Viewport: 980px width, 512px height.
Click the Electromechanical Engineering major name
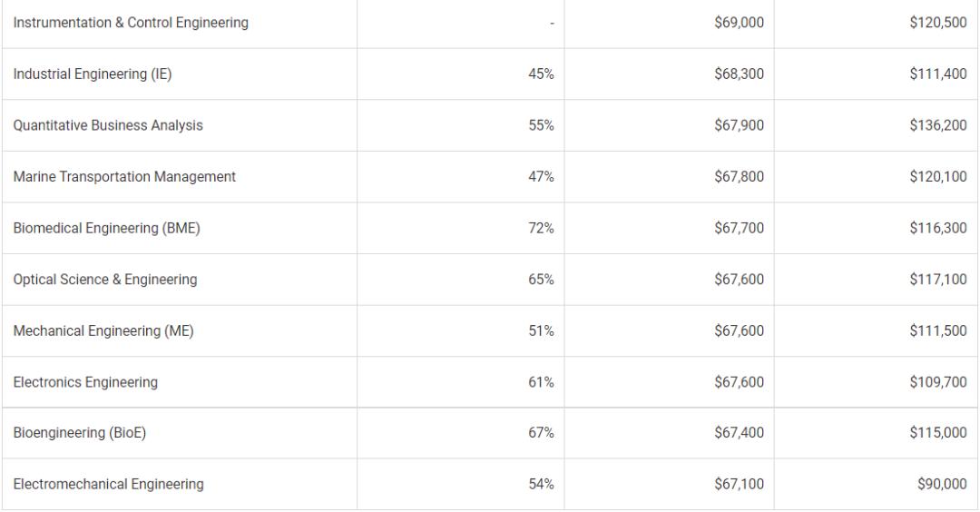click(108, 485)
